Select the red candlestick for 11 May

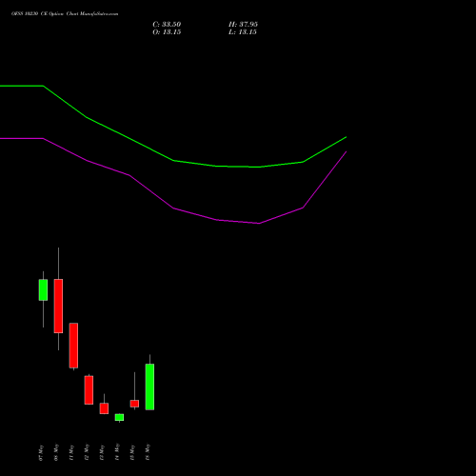[73, 346]
